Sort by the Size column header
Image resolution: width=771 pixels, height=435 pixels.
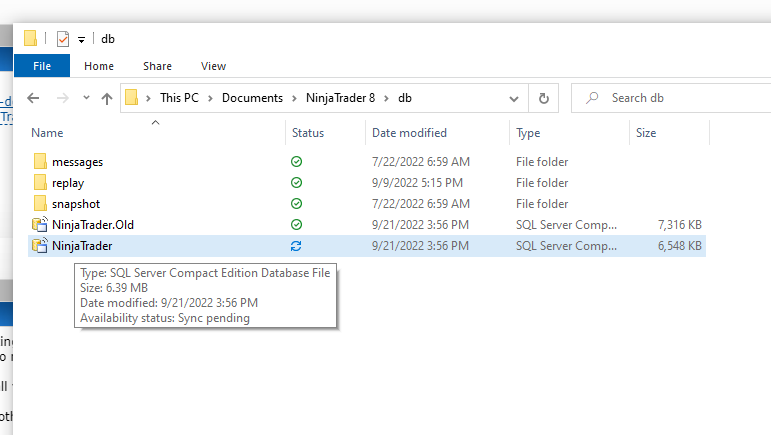click(646, 133)
